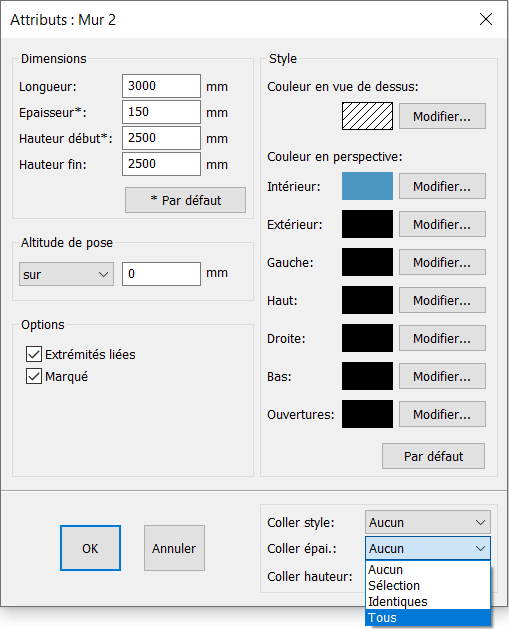
Task: Select Aucun in the open list
Action: point(428,570)
